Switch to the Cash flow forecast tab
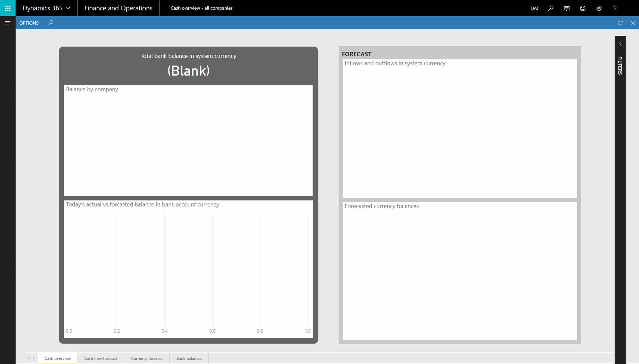The image size is (639, 364). coord(101,358)
